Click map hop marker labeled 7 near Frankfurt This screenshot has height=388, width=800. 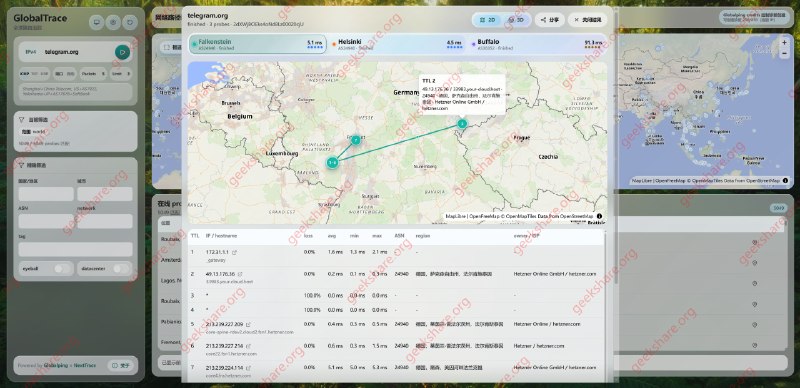356,140
